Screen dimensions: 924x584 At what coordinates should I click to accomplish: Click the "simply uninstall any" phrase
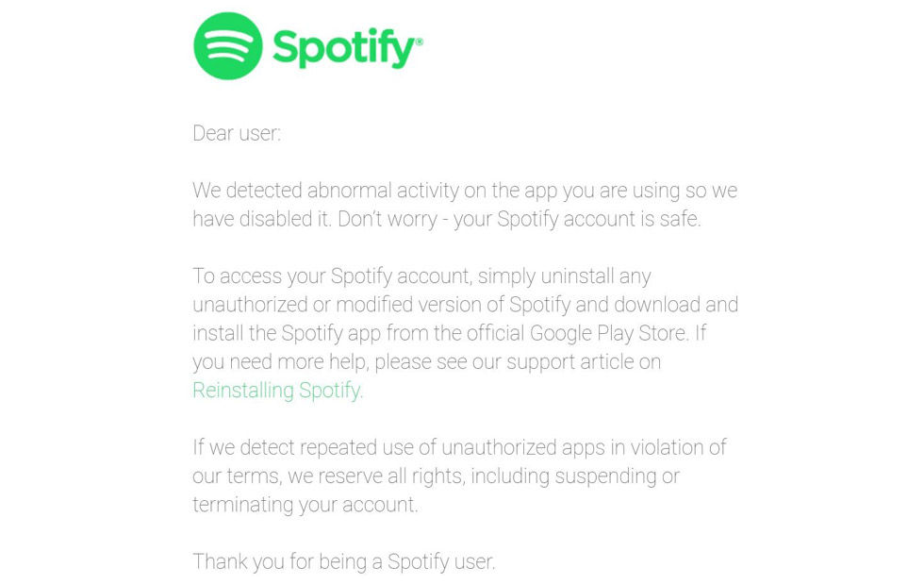565,276
